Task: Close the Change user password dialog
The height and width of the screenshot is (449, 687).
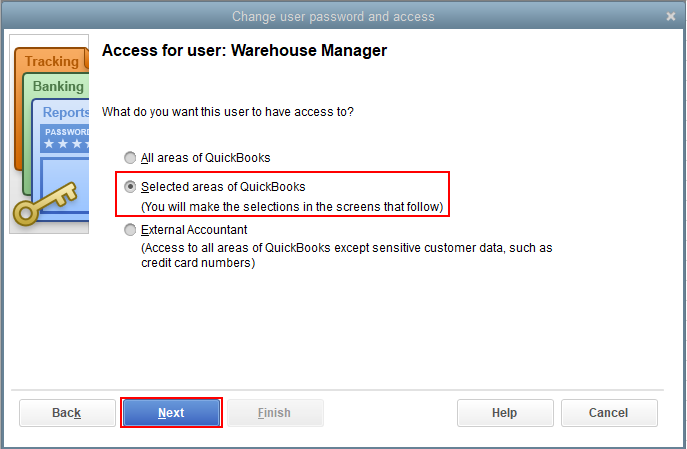Action: pyautogui.click(x=671, y=16)
